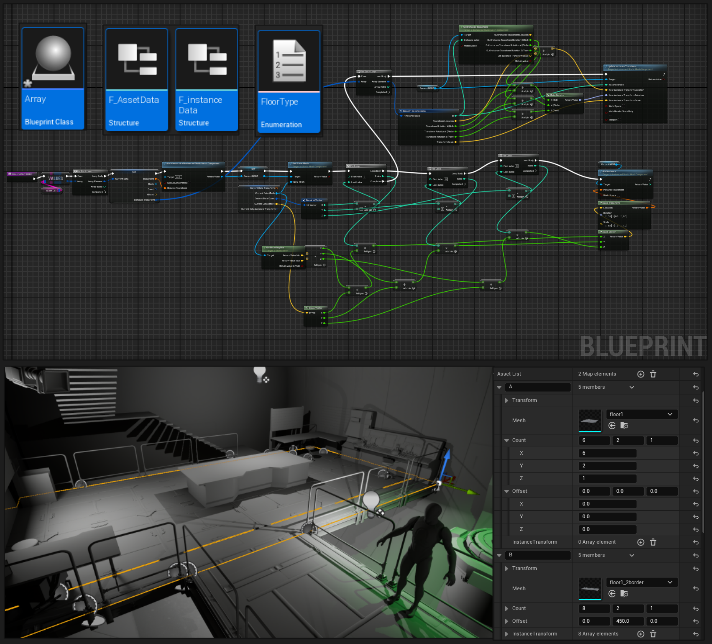Click the floor1_Sborder mesh preview thumbnail
Screen dimensions: 712x644
(590, 589)
